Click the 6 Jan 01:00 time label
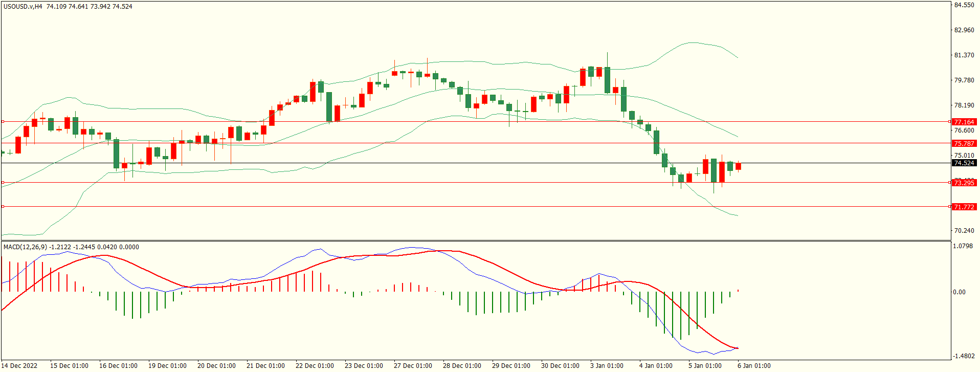980x372 pixels. (754, 365)
